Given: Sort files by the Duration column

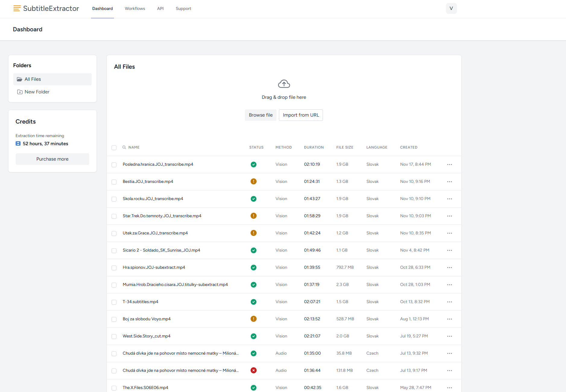Looking at the screenshot, I should pyautogui.click(x=314, y=147).
